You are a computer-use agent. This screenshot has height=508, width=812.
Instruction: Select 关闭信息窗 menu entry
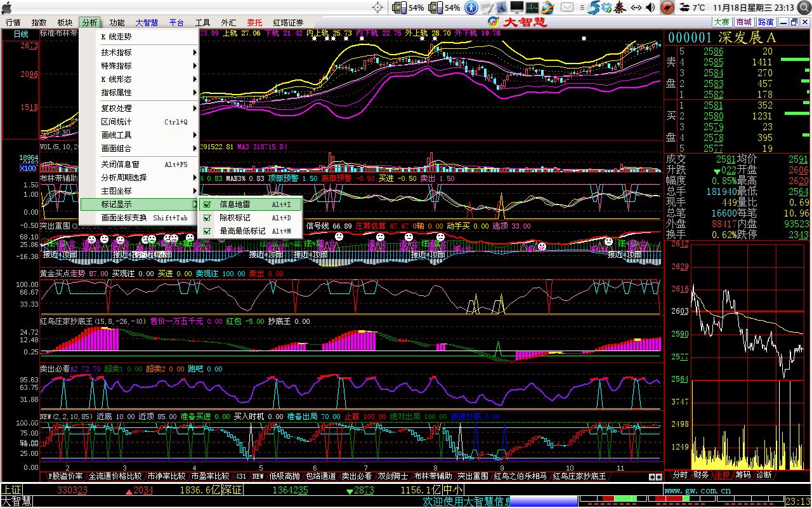click(140, 164)
